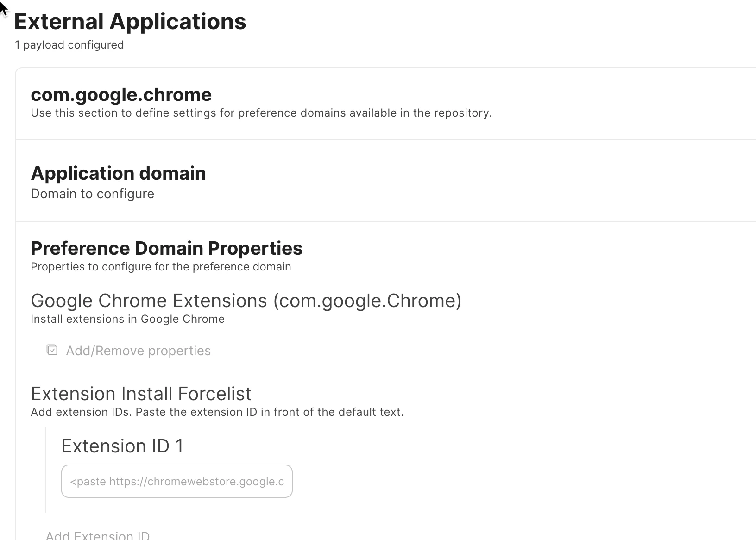Select the Preference Domain Properties heading
Screen dimensions: 756x540
point(167,248)
